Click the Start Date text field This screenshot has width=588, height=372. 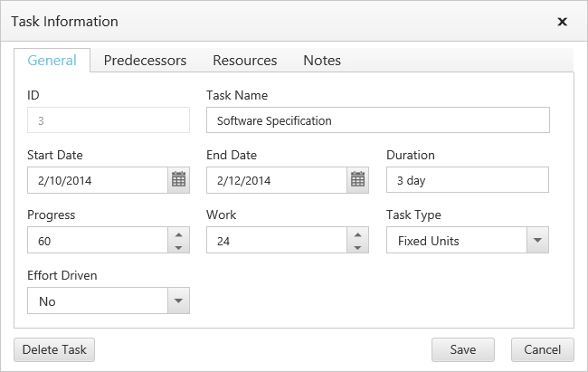97,180
